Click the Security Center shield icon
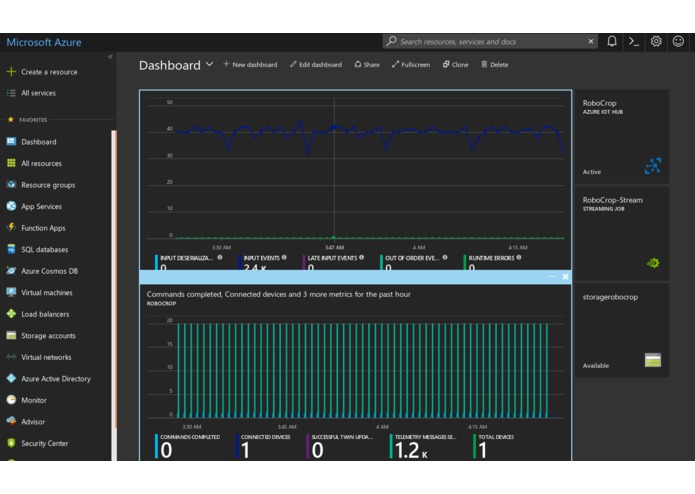Screen dimensions: 695x494 [11, 443]
